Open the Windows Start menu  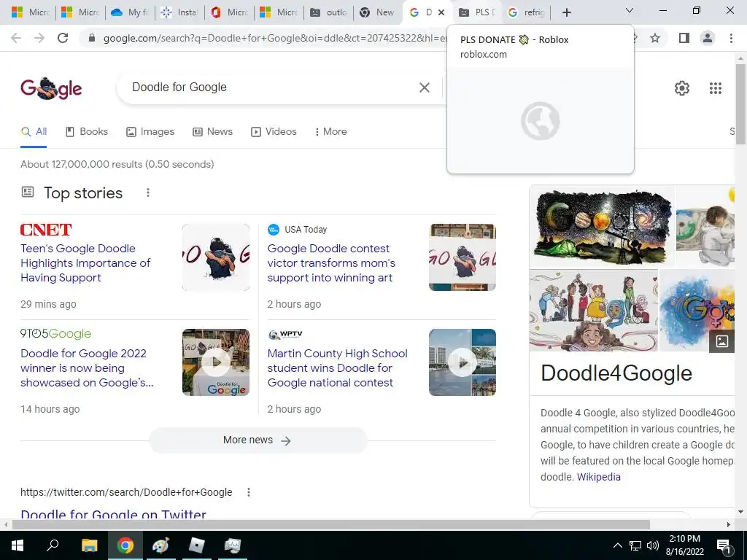(x=18, y=545)
